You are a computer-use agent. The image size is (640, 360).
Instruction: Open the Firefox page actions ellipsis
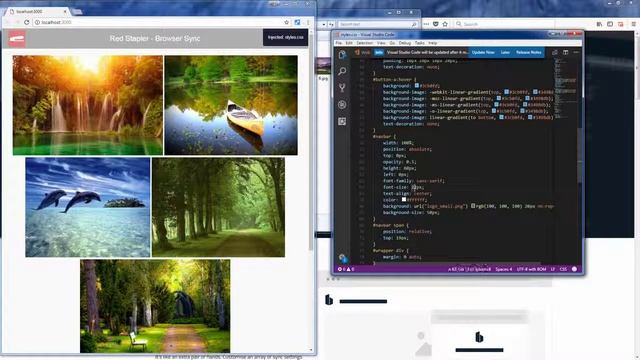coord(426,24)
